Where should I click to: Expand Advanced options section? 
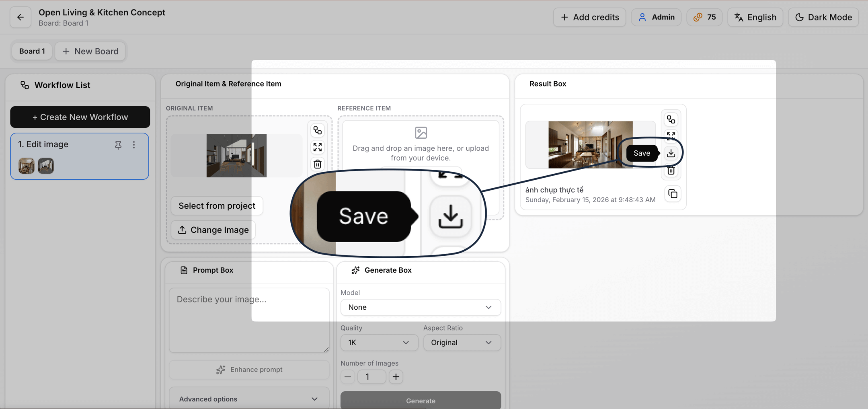pyautogui.click(x=248, y=399)
